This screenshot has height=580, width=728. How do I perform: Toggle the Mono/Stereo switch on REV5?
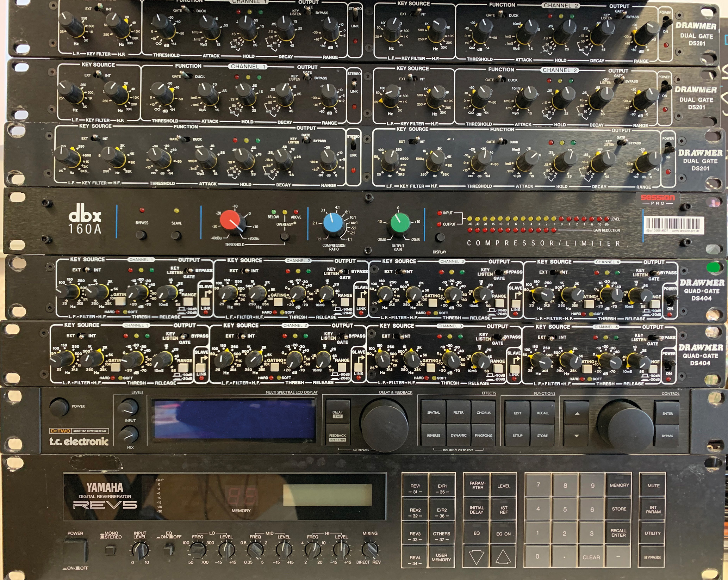(x=110, y=550)
